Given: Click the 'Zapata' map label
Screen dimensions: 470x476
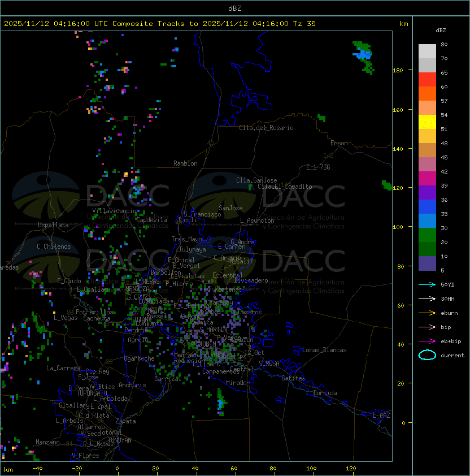Looking at the screenshot, I should click(x=125, y=421).
